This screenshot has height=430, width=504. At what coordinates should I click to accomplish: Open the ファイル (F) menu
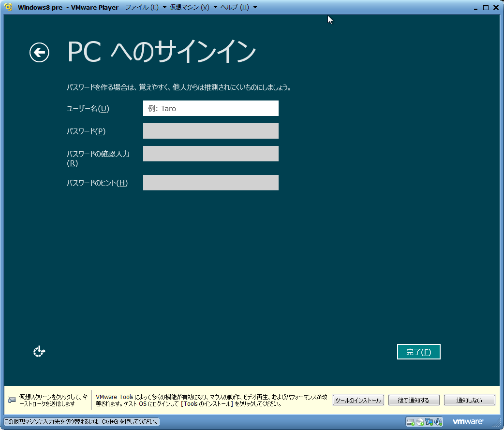pos(142,7)
